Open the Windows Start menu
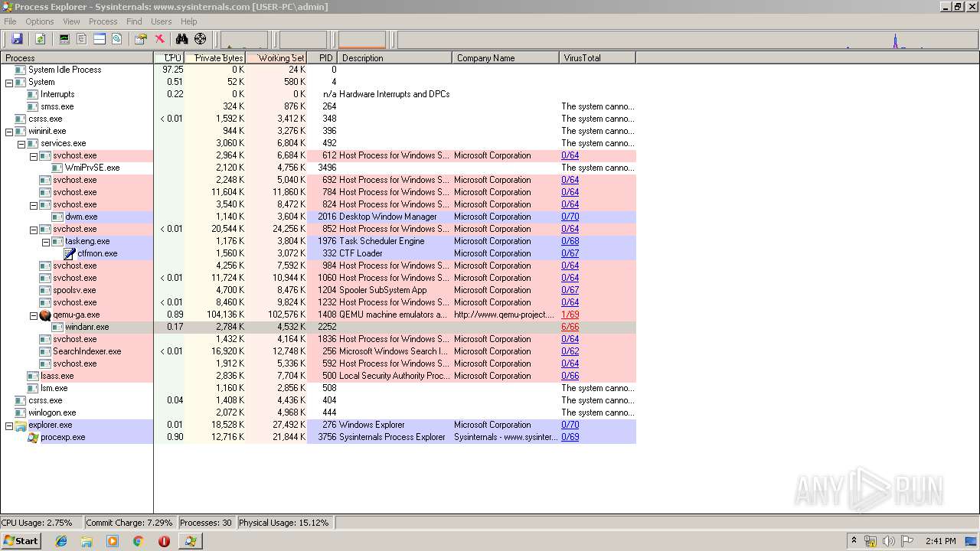 21,540
